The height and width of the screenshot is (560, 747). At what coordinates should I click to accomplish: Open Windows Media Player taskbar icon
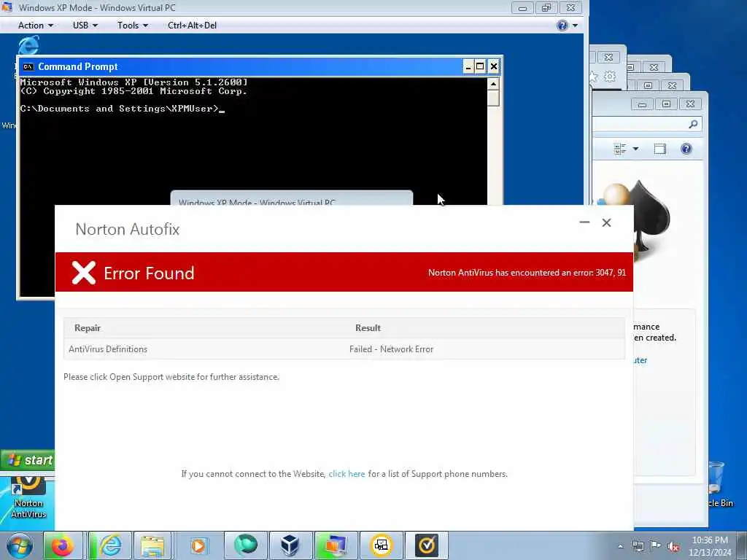tap(198, 545)
